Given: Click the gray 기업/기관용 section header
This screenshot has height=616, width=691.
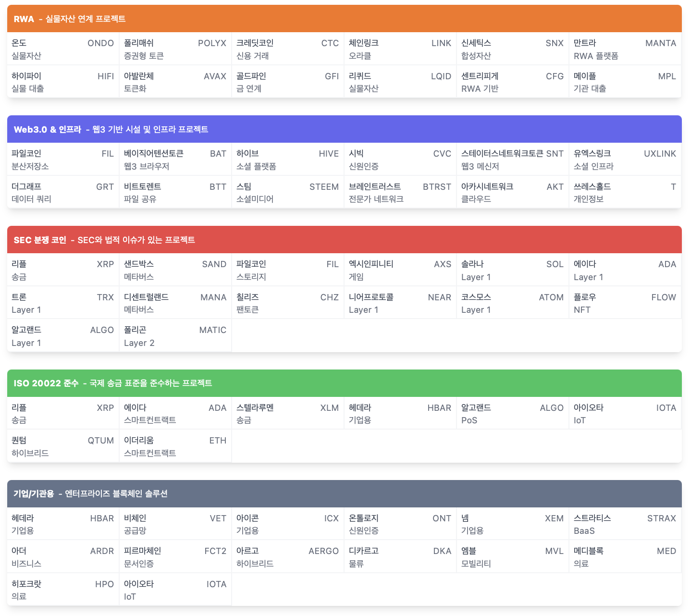Looking at the screenshot, I should click(344, 493).
